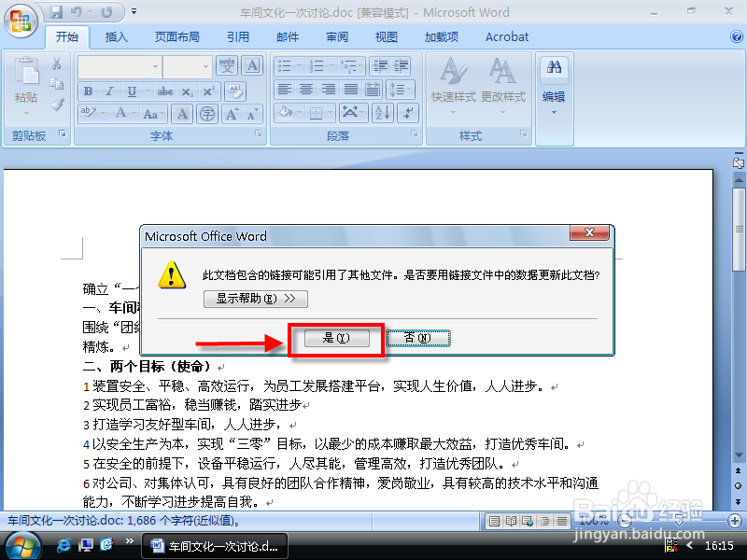
Task: Open the Aa change case menu
Action: pyautogui.click(x=153, y=114)
